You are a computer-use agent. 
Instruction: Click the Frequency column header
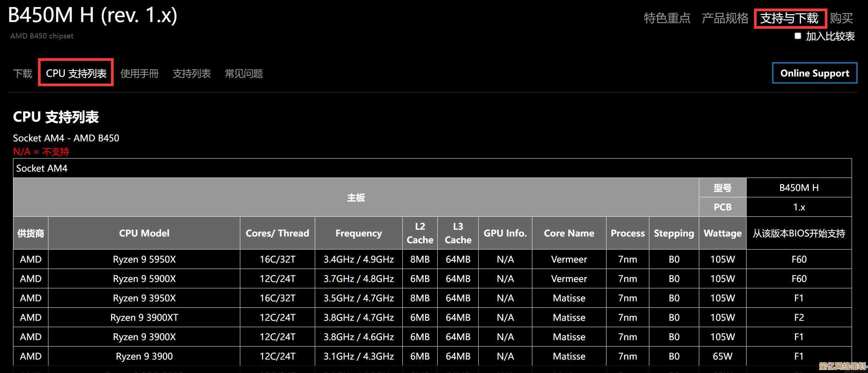[358, 233]
